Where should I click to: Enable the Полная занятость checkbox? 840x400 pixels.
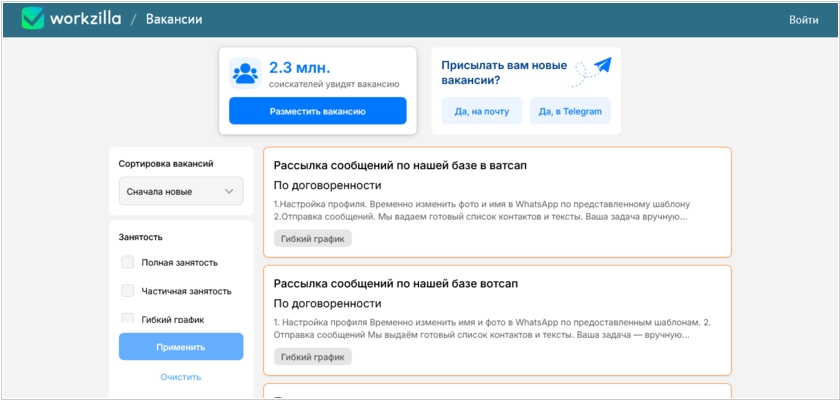tap(127, 262)
